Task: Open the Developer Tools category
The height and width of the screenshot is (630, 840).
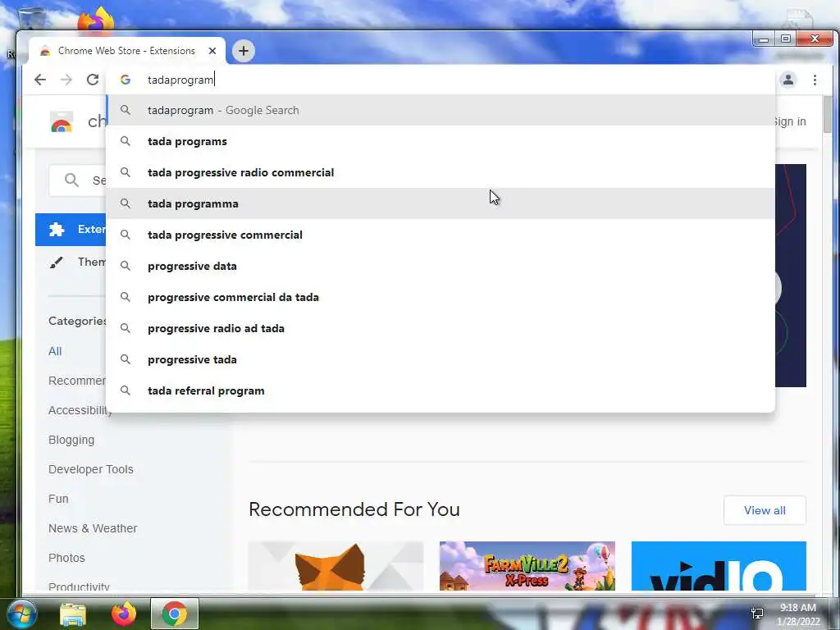Action: point(90,469)
